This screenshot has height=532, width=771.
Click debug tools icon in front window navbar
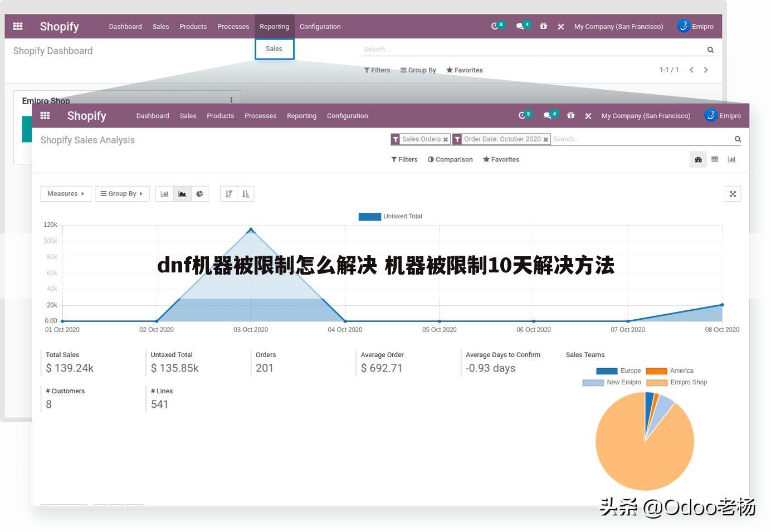(588, 116)
